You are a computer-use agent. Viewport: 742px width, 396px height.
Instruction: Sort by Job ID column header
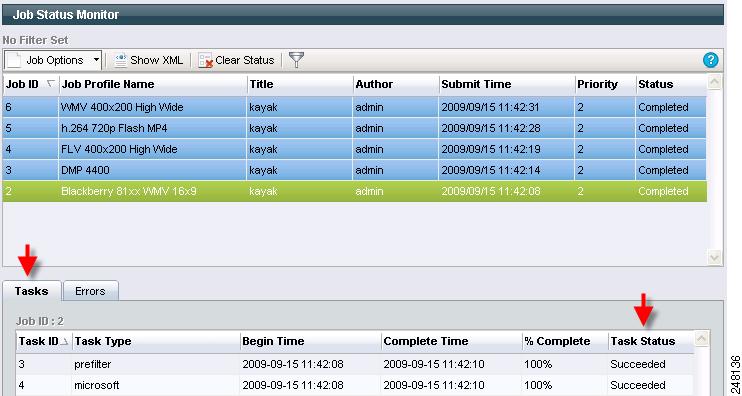coord(30,84)
